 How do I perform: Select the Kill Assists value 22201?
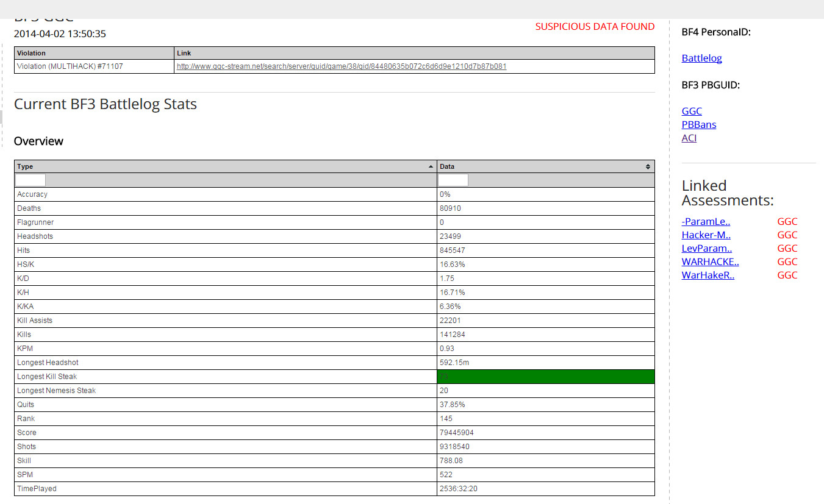click(x=450, y=321)
